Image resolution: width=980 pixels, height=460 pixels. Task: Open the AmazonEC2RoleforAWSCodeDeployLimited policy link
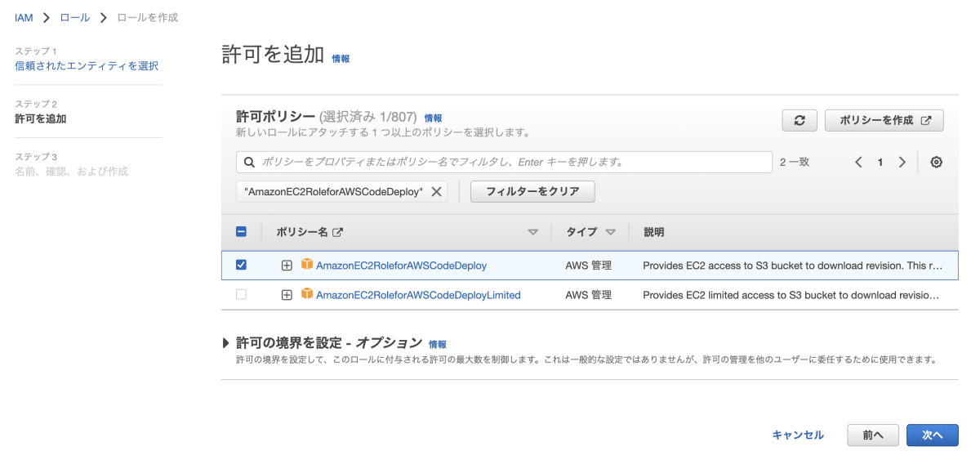(418, 295)
